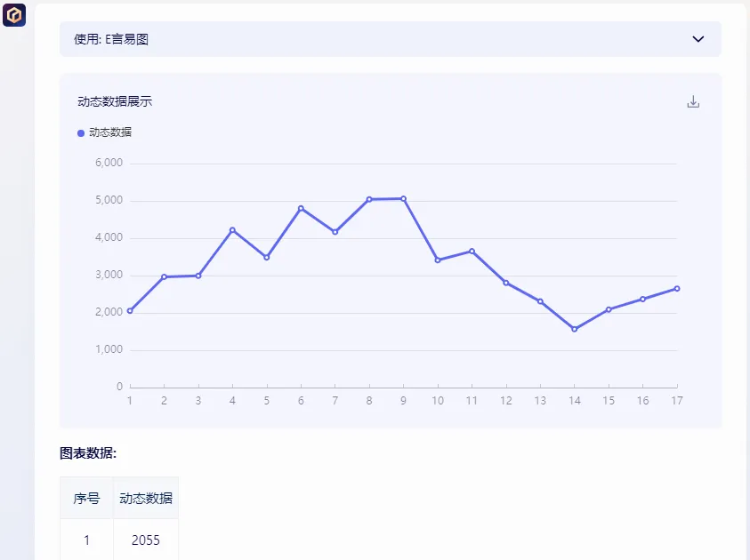Screen dimensions: 750x560
Task: Select the 序号 table header
Action: point(85,498)
